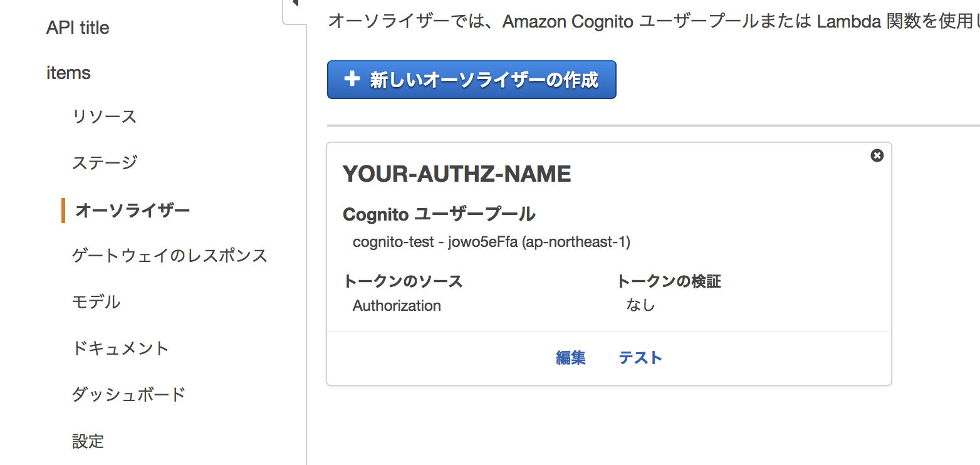
Task: Open the モデル page
Action: point(96,302)
